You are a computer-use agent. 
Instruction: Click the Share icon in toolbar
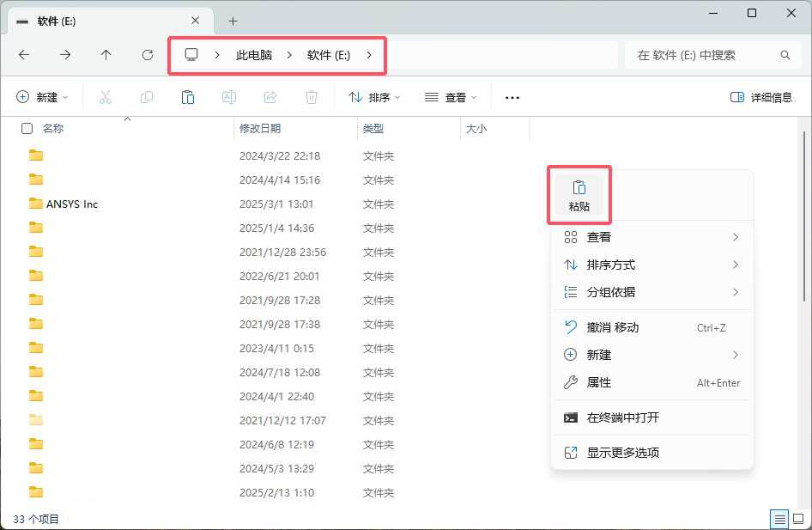click(x=270, y=98)
